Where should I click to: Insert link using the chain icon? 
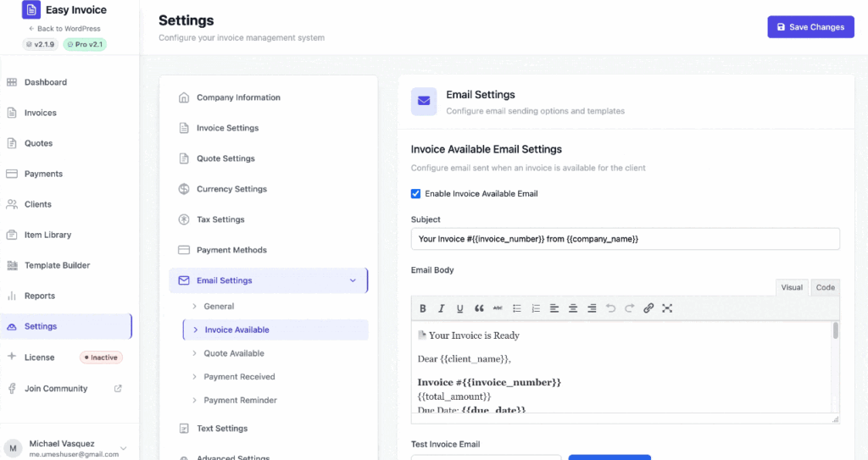(x=648, y=308)
